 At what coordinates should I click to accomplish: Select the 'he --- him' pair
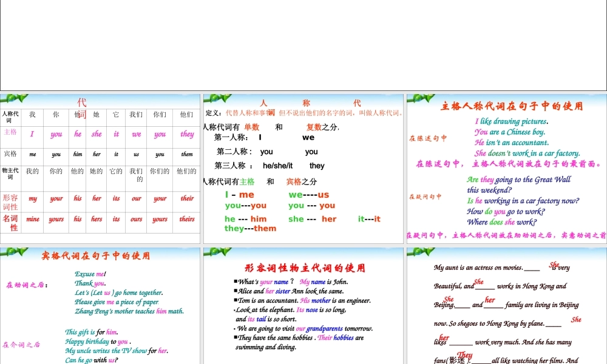245,219
